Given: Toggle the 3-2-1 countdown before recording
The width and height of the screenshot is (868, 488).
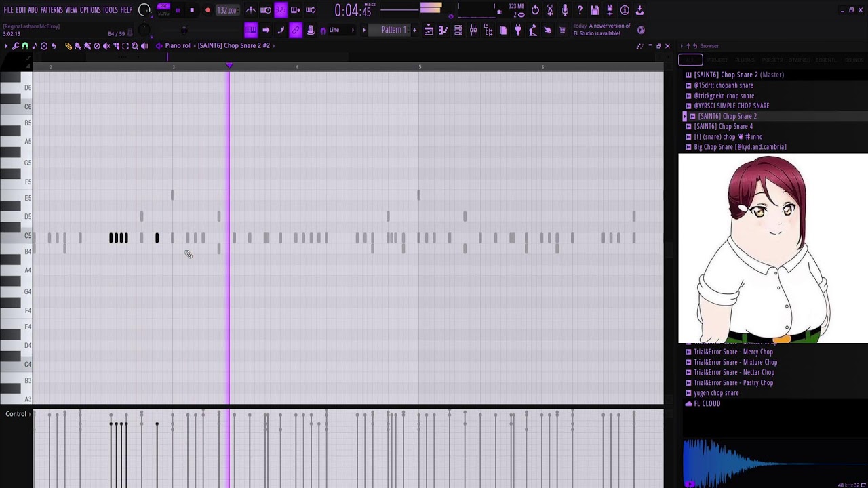Looking at the screenshot, I should [x=280, y=10].
